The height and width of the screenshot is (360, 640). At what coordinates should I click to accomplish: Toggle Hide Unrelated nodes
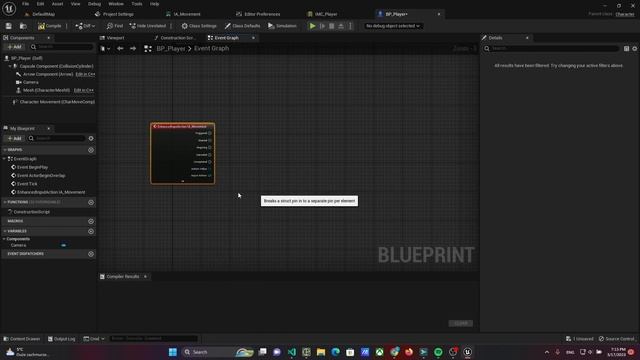[x=148, y=26]
